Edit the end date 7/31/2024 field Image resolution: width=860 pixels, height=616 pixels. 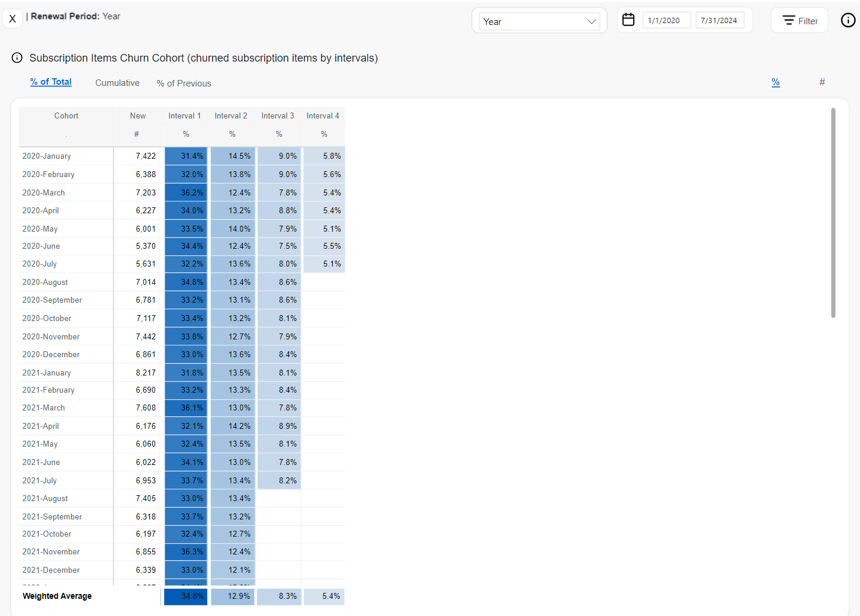(720, 21)
